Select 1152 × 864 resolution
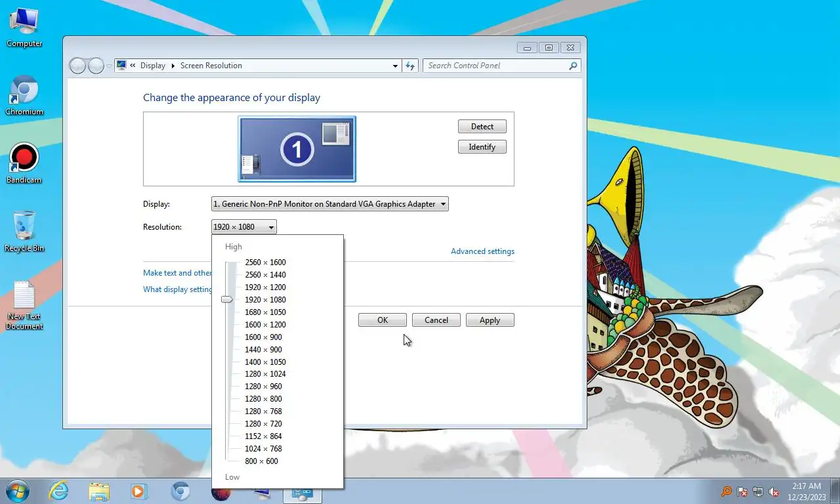This screenshot has height=504, width=840. pos(263,436)
